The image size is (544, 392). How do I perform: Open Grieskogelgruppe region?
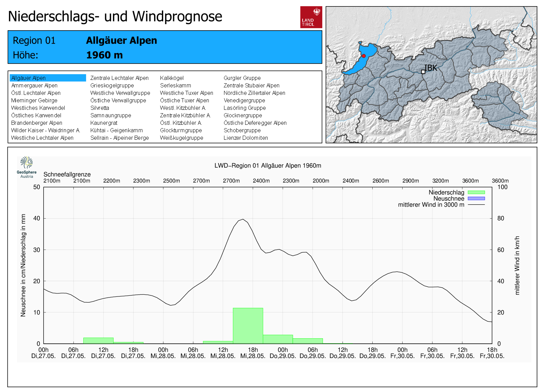pos(112,85)
